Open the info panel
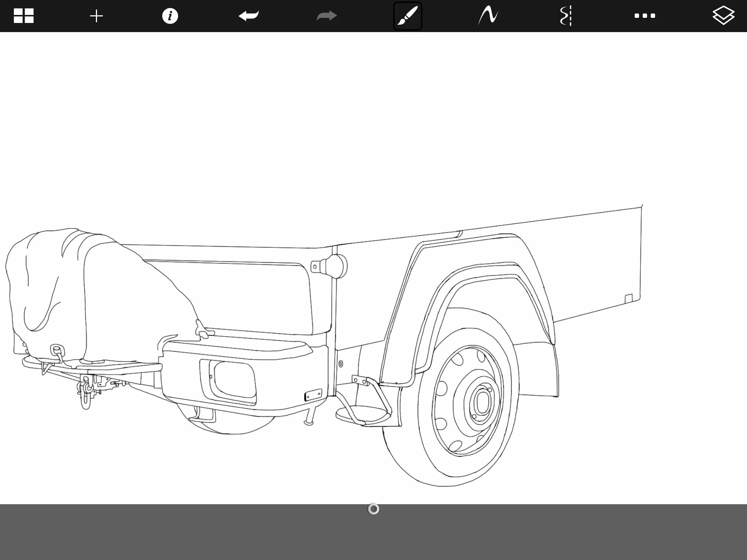 170,16
